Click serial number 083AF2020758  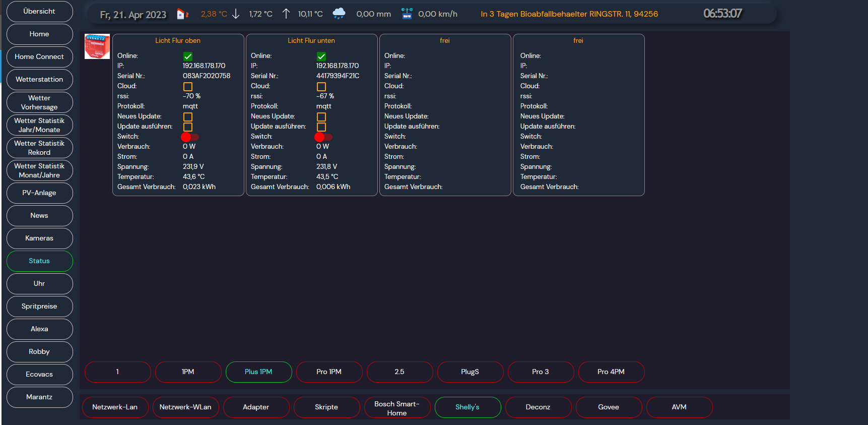207,76
